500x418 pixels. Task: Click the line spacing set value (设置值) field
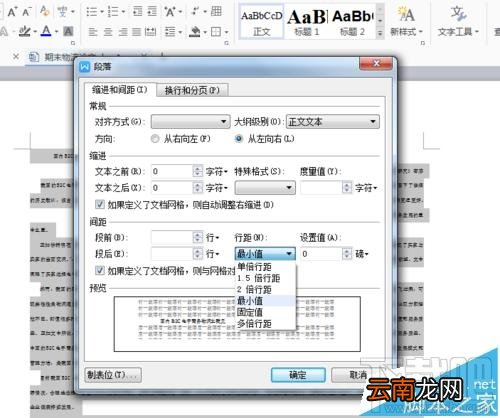[321, 254]
